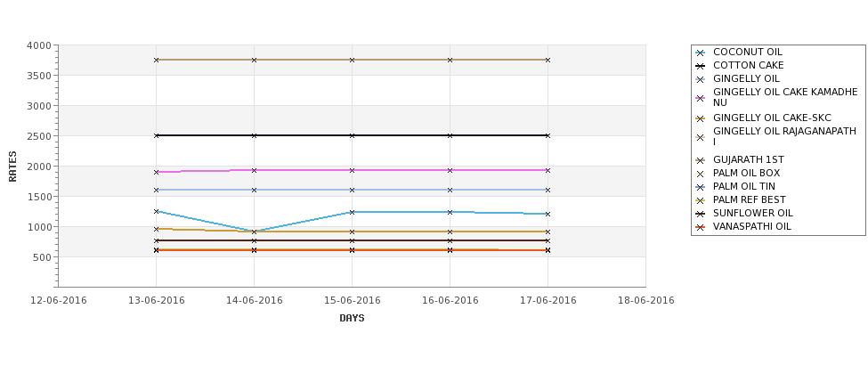Click the GUJARATH 1ST legend marker icon
The height and width of the screenshot is (382, 868).
(x=701, y=160)
